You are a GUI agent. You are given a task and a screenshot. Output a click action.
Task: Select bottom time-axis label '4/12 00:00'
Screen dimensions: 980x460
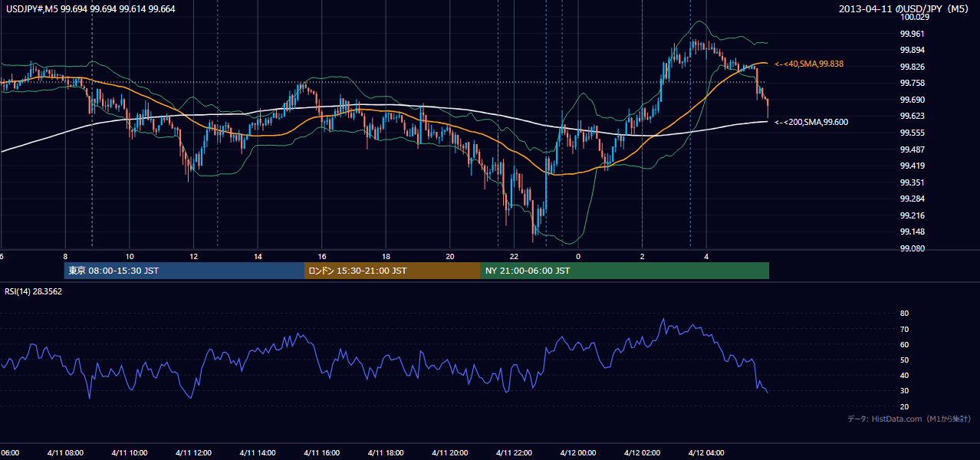pyautogui.click(x=577, y=452)
